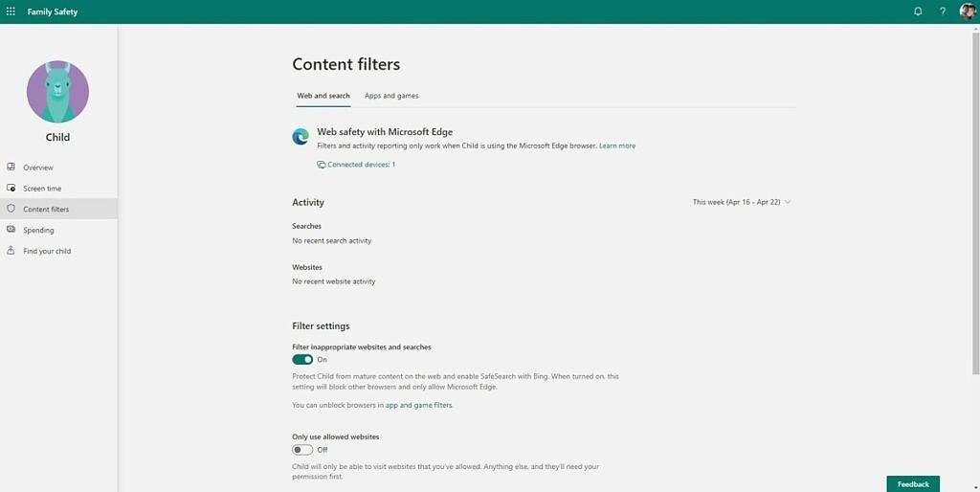Click the Overview sidebar icon
This screenshot has height=492, width=980.
point(11,168)
